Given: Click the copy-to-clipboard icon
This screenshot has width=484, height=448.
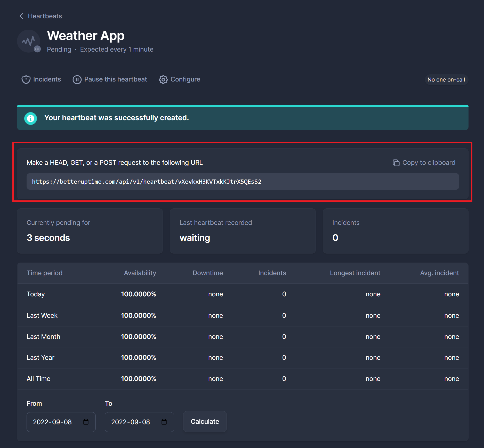Looking at the screenshot, I should [x=396, y=163].
